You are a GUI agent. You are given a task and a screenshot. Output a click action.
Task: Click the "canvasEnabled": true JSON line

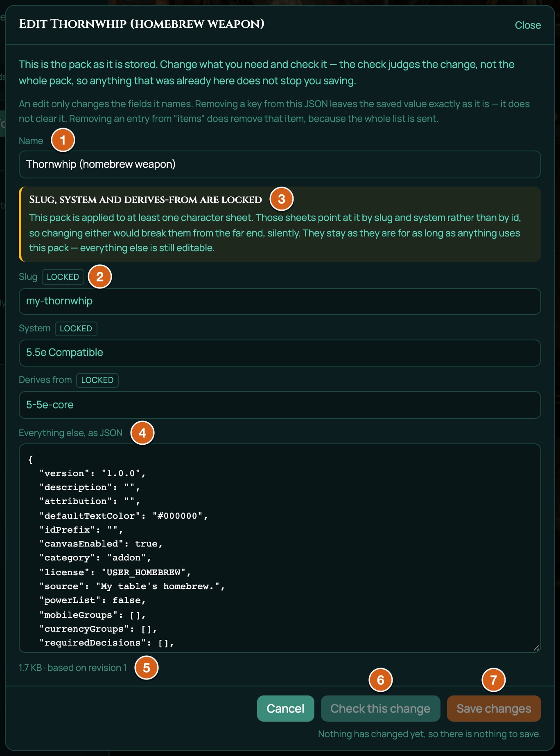tap(101, 544)
